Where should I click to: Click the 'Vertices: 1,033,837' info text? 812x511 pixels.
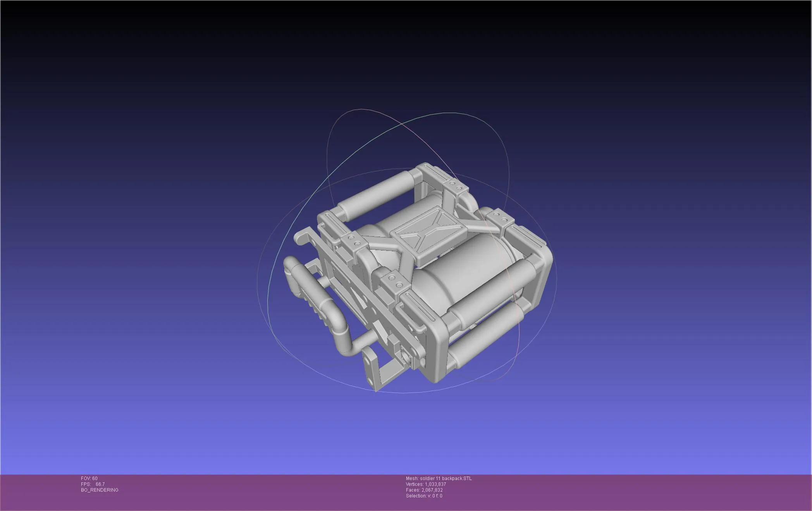pos(426,484)
